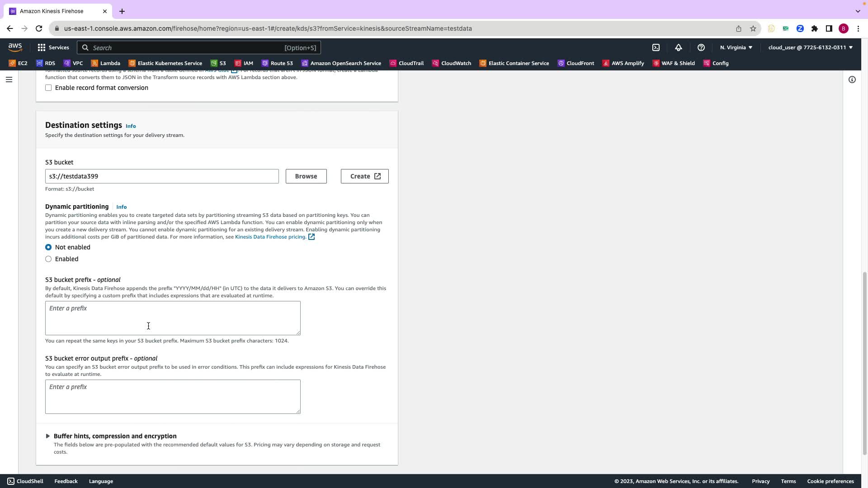Viewport: 868px width, 488px height.
Task: Click the Create bucket button
Action: tap(364, 176)
